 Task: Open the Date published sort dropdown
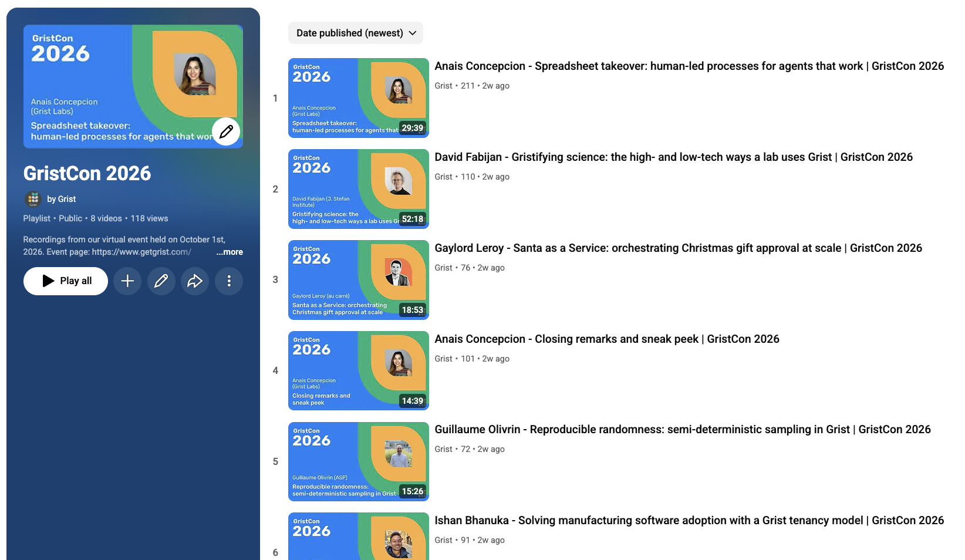pyautogui.click(x=356, y=33)
